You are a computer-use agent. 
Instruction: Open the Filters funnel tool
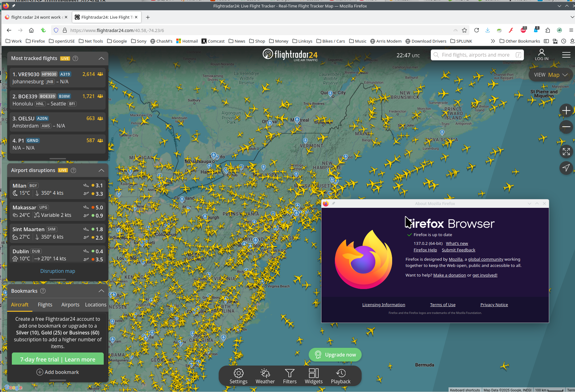[290, 376]
